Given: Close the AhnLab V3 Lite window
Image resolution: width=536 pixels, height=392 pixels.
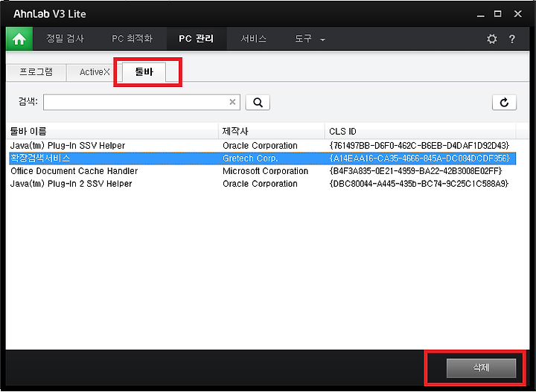Looking at the screenshot, I should tap(518, 14).
